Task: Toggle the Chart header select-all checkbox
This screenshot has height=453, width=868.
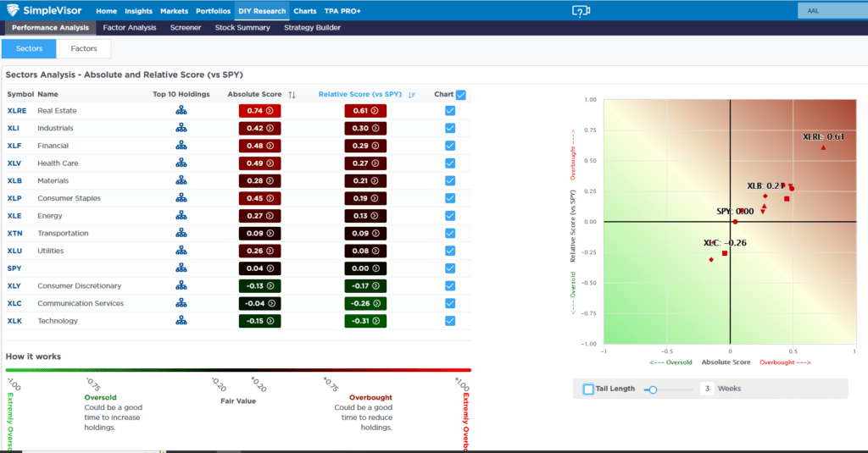Action: (x=461, y=95)
